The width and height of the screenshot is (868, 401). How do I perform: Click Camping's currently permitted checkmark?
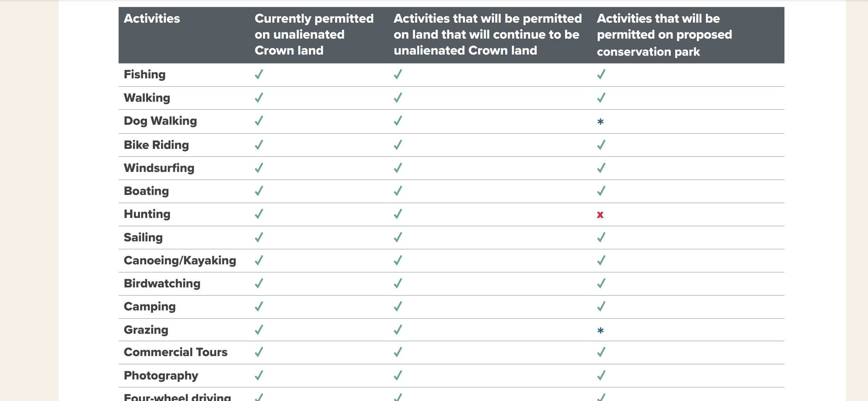259,306
